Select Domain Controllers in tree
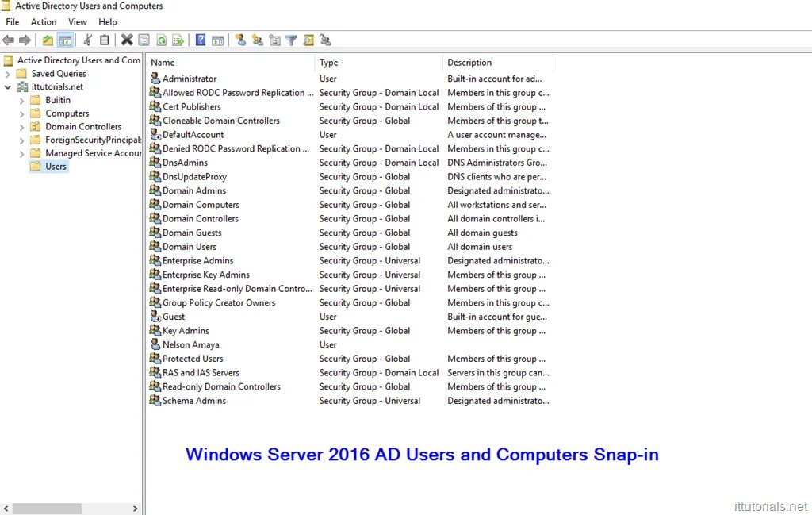Image resolution: width=812 pixels, height=515 pixels. [x=82, y=126]
